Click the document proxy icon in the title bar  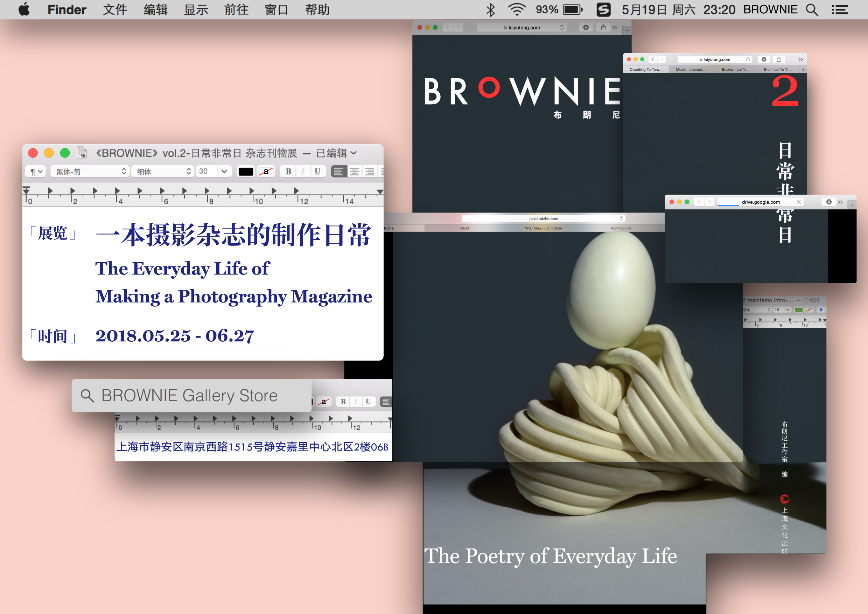(x=82, y=153)
